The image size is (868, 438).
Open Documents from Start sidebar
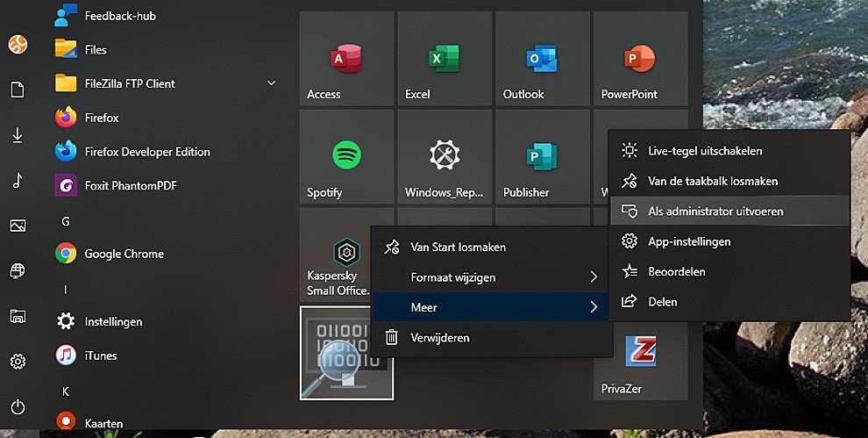click(18, 90)
